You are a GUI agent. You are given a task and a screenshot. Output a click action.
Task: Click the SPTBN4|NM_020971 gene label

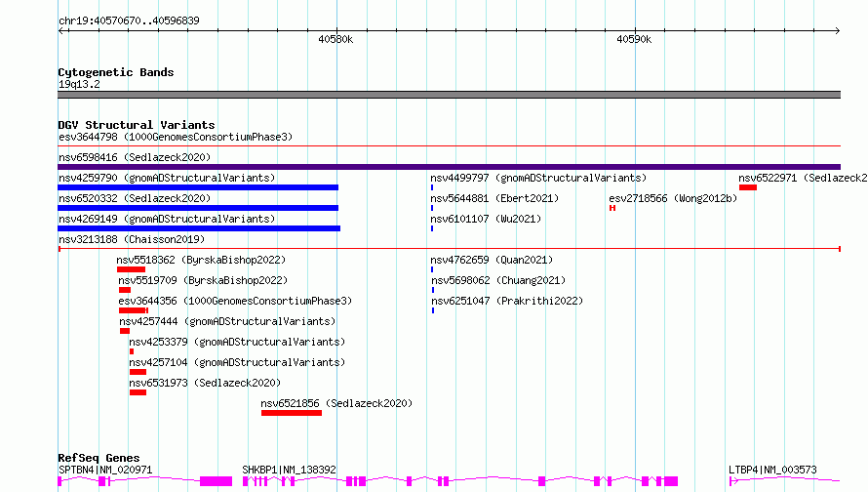point(105,470)
